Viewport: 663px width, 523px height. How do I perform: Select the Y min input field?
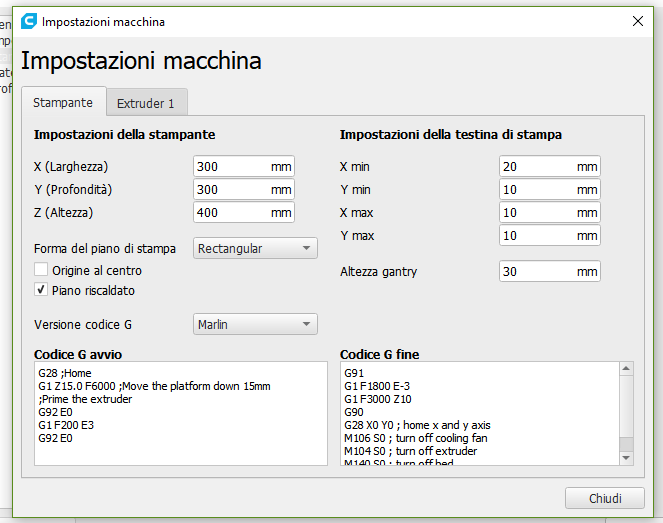(x=537, y=189)
